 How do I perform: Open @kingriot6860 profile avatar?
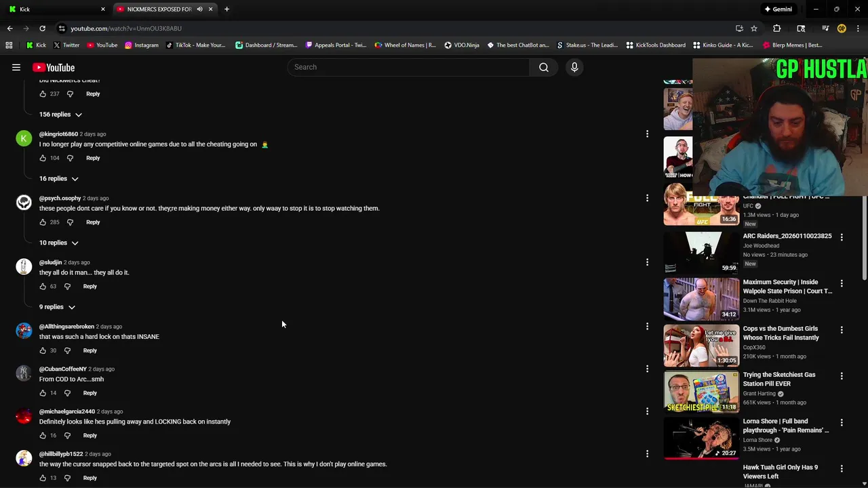(x=24, y=138)
